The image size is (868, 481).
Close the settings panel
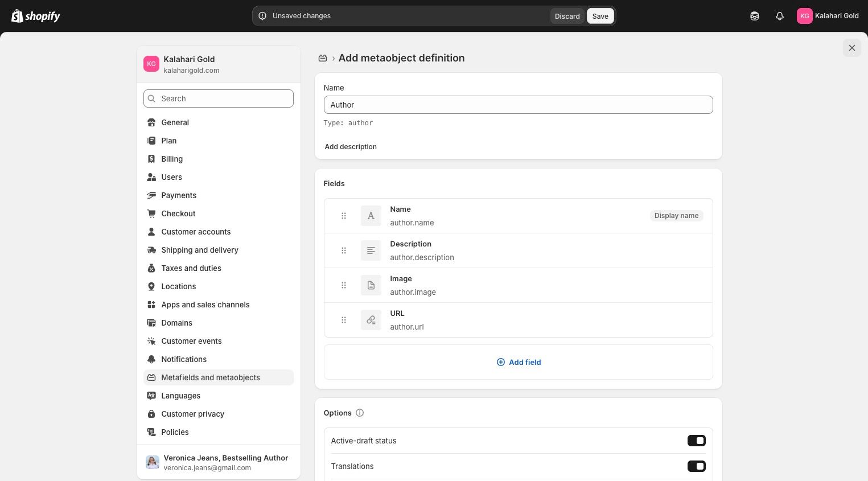(x=851, y=48)
